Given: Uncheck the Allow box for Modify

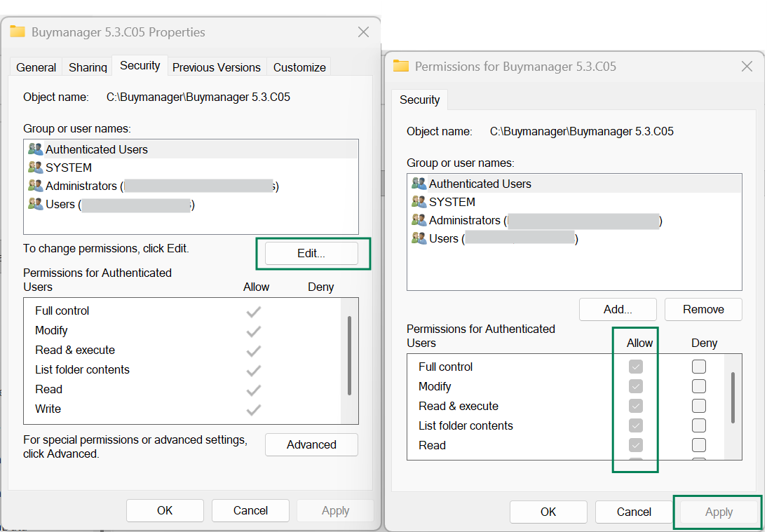Looking at the screenshot, I should [635, 386].
